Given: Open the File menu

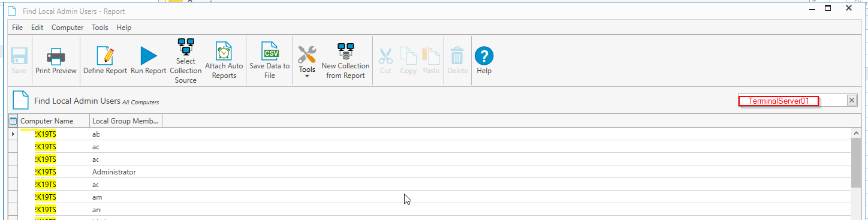Looking at the screenshot, I should pos(17,28).
